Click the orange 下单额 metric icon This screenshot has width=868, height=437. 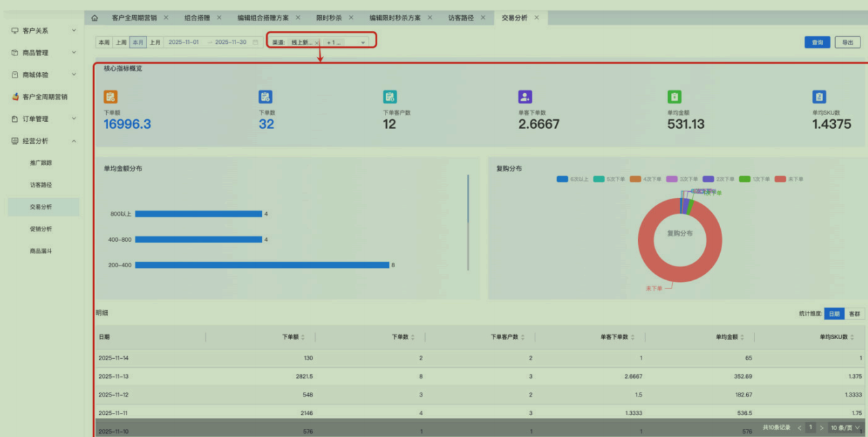coord(110,97)
